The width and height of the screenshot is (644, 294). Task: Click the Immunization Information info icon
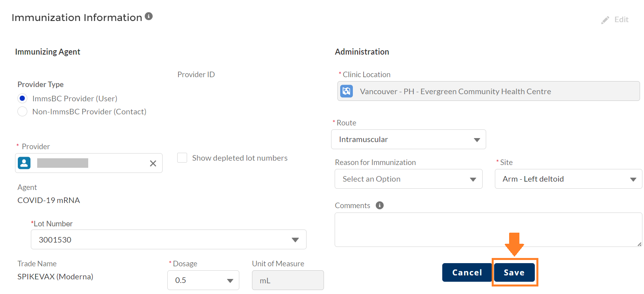149,16
